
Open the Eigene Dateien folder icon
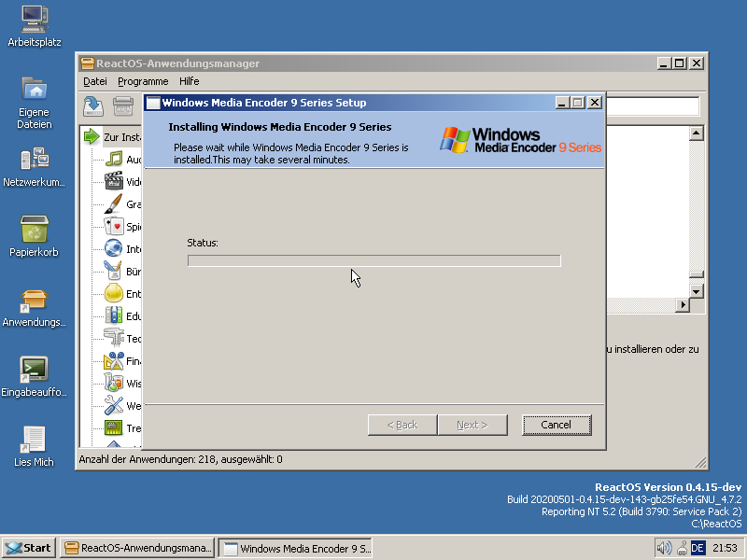35,103
